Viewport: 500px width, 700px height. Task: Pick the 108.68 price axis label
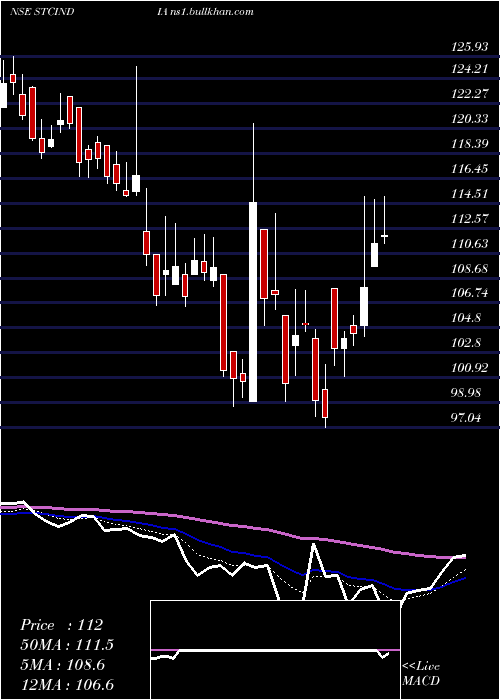[x=469, y=269]
